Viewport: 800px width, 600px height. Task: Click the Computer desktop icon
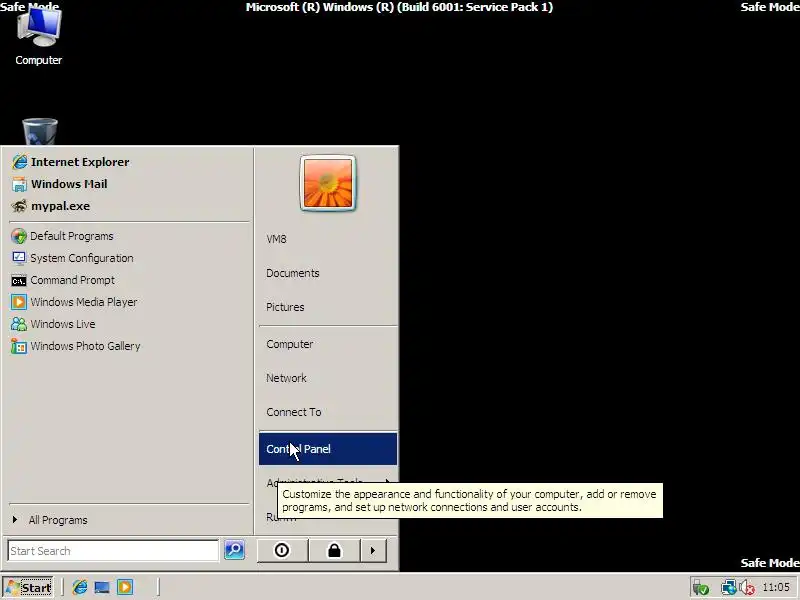point(39,37)
